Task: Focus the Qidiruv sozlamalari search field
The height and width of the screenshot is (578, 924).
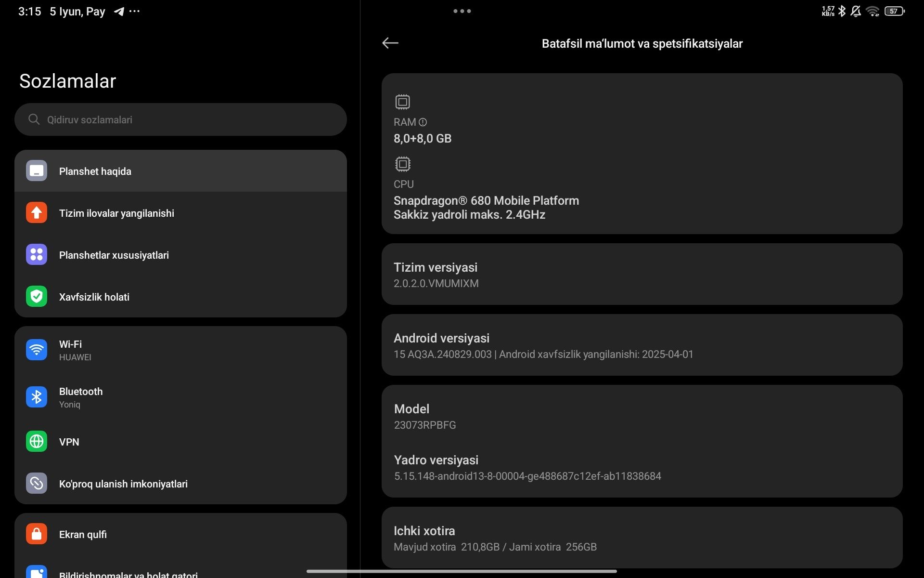Action: point(180,119)
